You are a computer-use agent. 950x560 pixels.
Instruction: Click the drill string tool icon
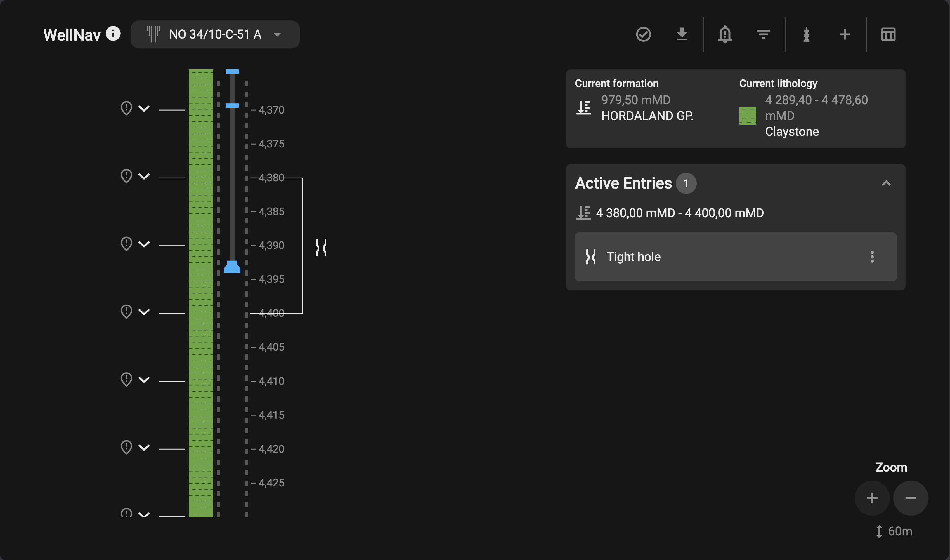pos(806,34)
